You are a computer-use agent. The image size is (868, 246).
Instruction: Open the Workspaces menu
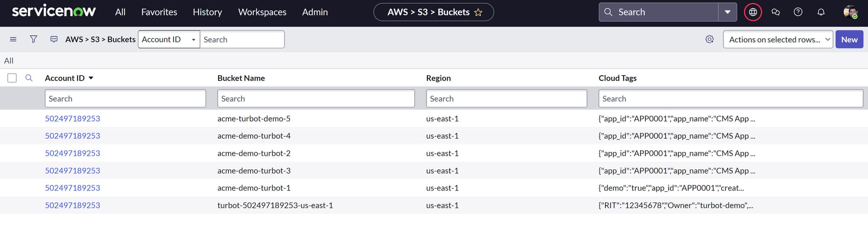point(262,12)
